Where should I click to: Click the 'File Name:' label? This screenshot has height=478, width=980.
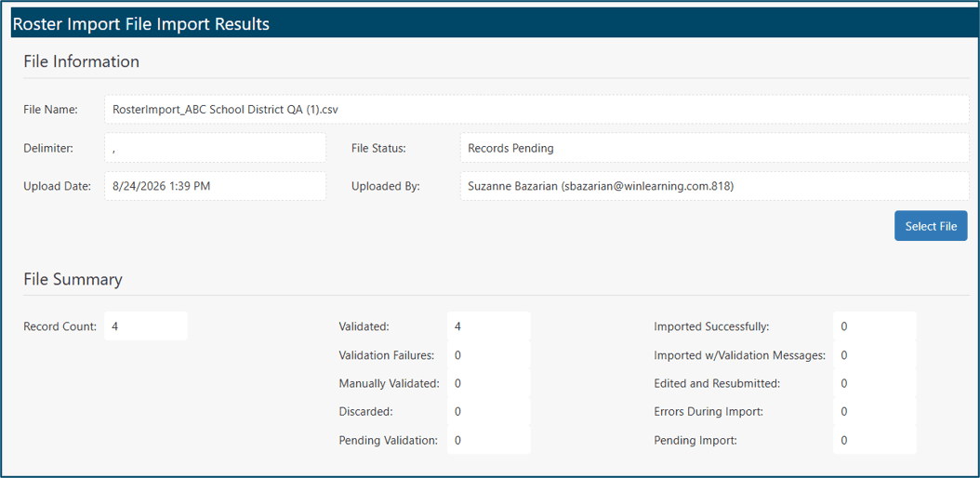[x=50, y=110]
